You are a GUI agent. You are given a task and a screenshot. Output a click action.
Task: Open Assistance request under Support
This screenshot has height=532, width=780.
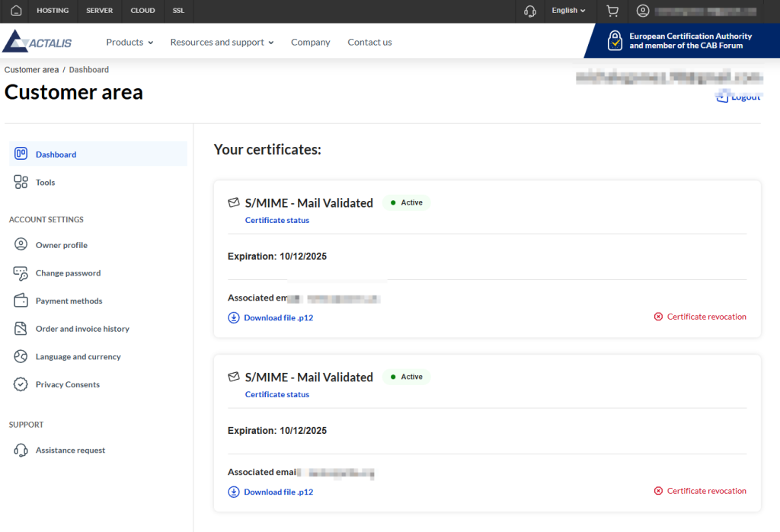coord(70,451)
